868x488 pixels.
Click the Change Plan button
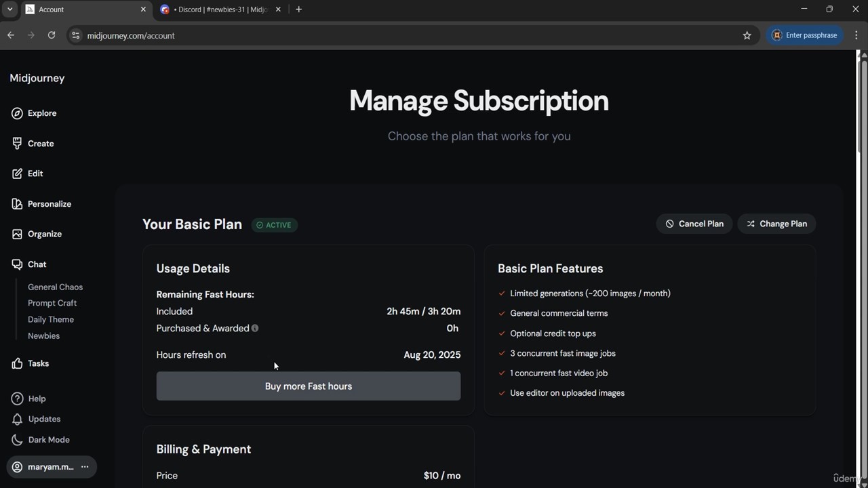pos(776,224)
